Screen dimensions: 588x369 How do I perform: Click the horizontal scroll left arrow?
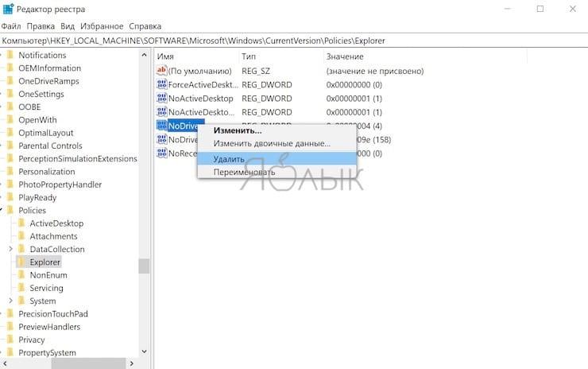(x=5, y=363)
